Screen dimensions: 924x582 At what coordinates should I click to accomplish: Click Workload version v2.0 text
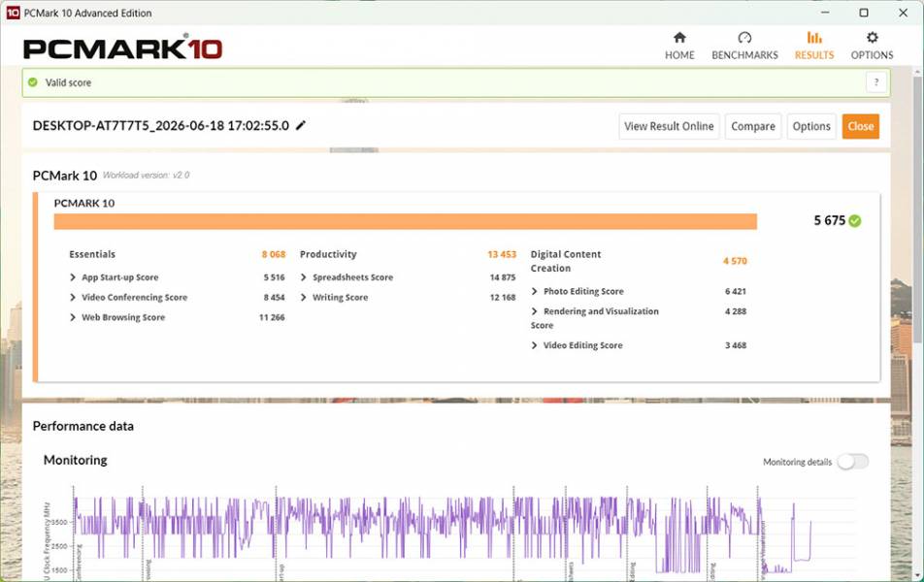[x=147, y=175]
